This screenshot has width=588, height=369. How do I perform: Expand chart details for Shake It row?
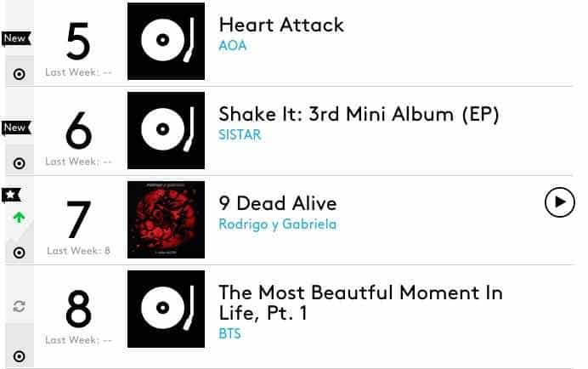point(19,163)
